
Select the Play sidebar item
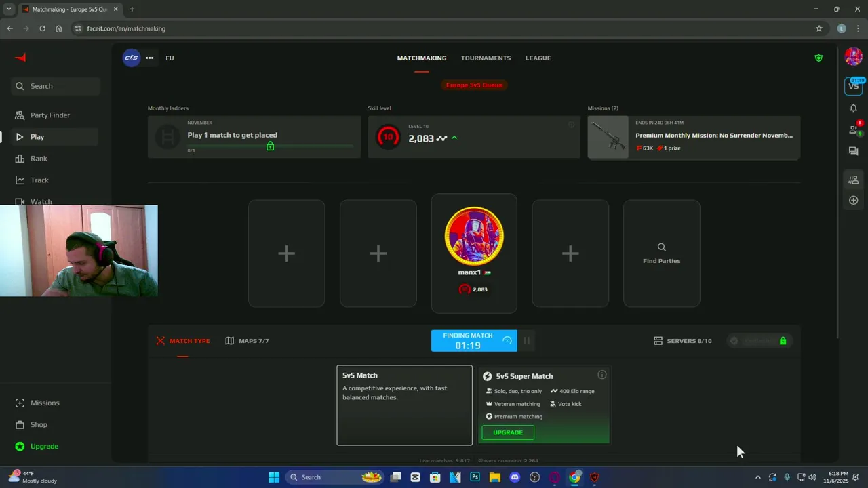(55, 137)
